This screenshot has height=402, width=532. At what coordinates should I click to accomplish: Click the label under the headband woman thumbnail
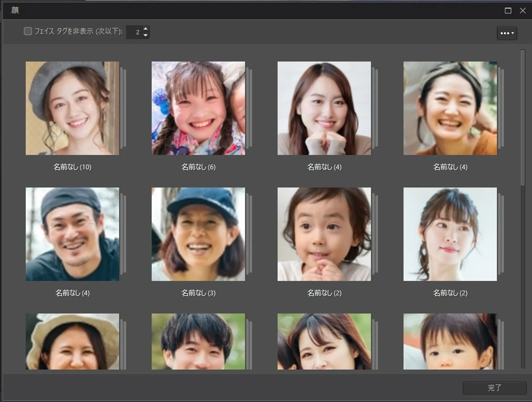450,167
